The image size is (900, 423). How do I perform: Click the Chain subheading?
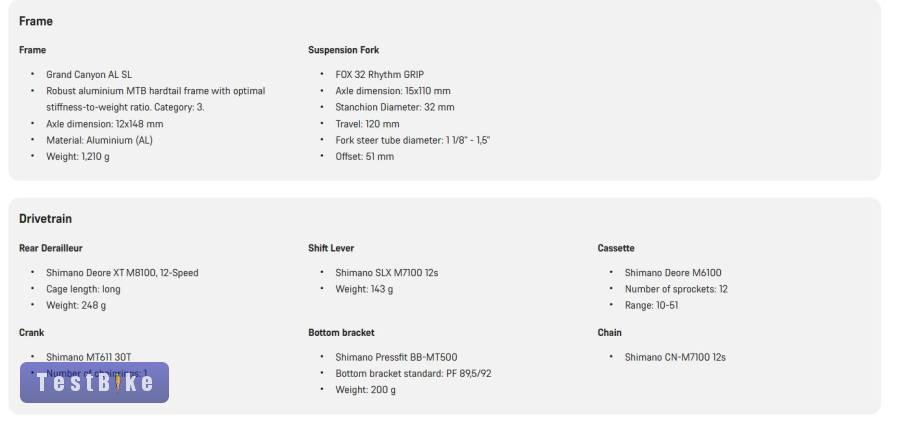click(610, 332)
